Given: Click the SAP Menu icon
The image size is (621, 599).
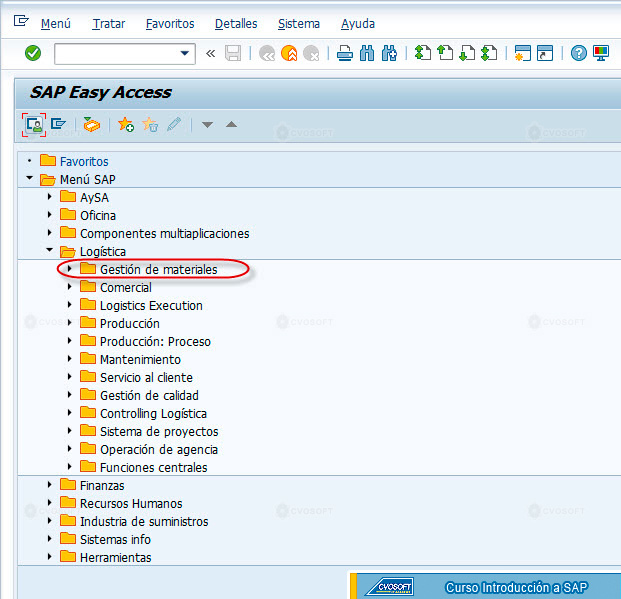Looking at the screenshot, I should point(58,124).
